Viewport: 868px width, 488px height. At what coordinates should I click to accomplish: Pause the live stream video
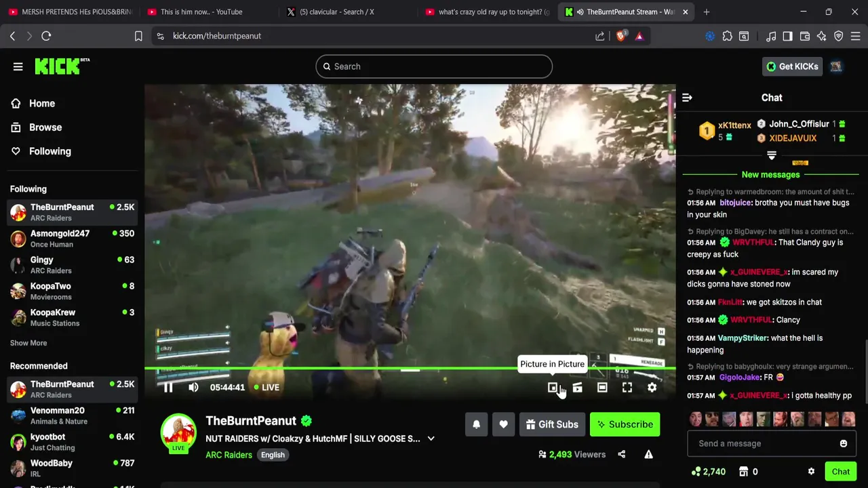click(168, 387)
